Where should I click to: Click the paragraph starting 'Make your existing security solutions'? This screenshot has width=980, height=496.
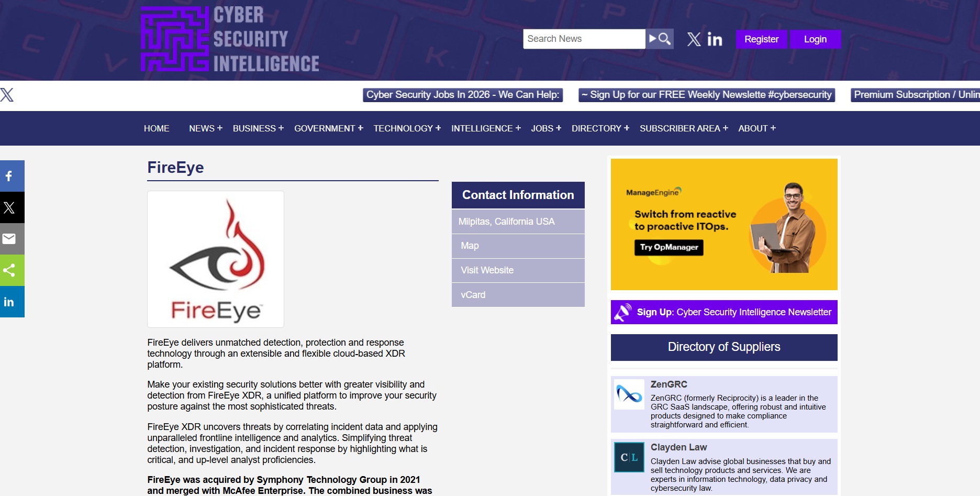point(292,395)
